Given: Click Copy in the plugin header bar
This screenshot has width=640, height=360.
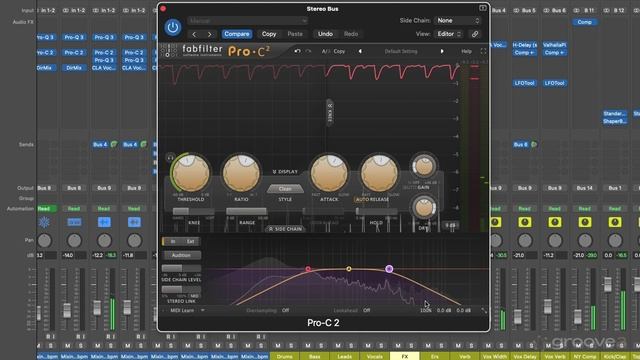Looking at the screenshot, I should tap(269, 34).
